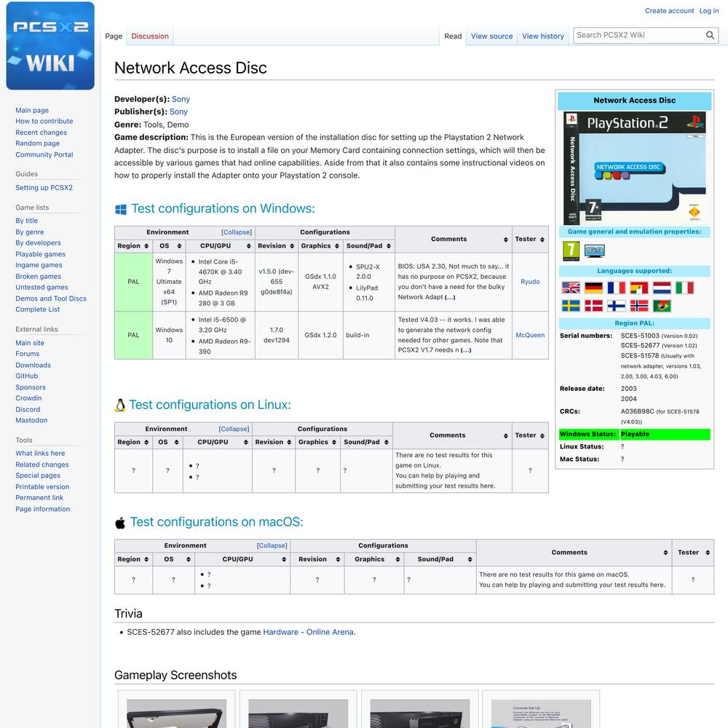Click the Dutch flag icon
The height and width of the screenshot is (728, 728).
tap(662, 288)
